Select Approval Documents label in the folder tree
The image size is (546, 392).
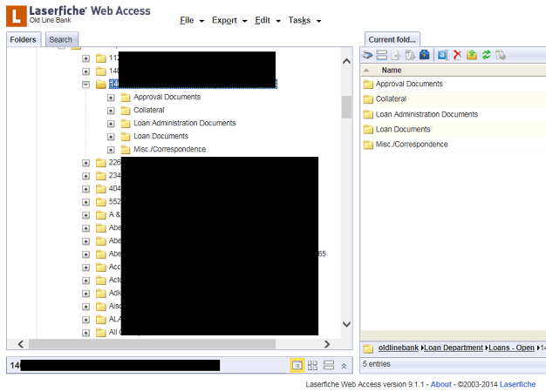(x=167, y=97)
